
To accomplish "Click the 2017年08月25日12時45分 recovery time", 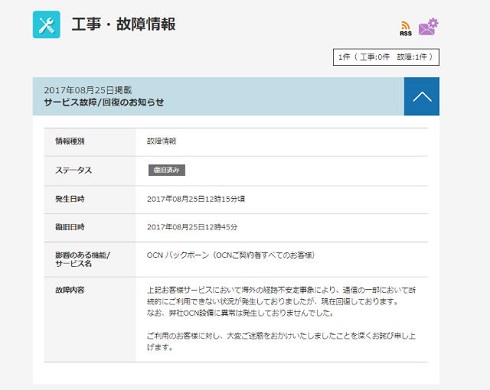I will click(x=192, y=227).
